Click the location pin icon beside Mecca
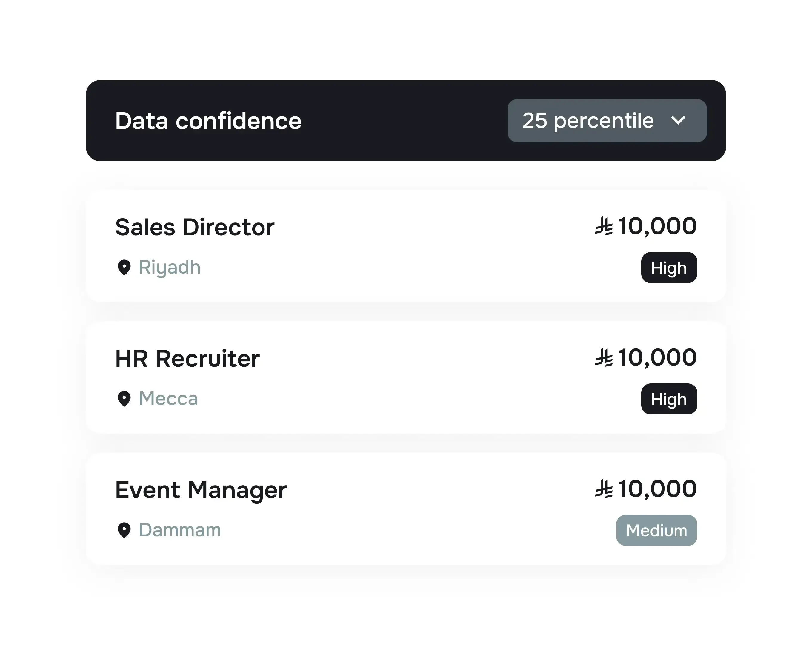This screenshot has height=645, width=812. (124, 399)
